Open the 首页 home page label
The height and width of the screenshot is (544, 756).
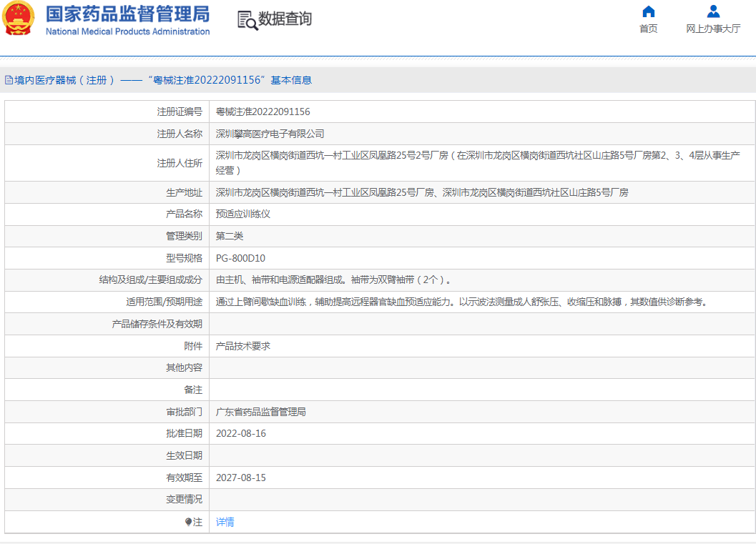pyautogui.click(x=648, y=29)
